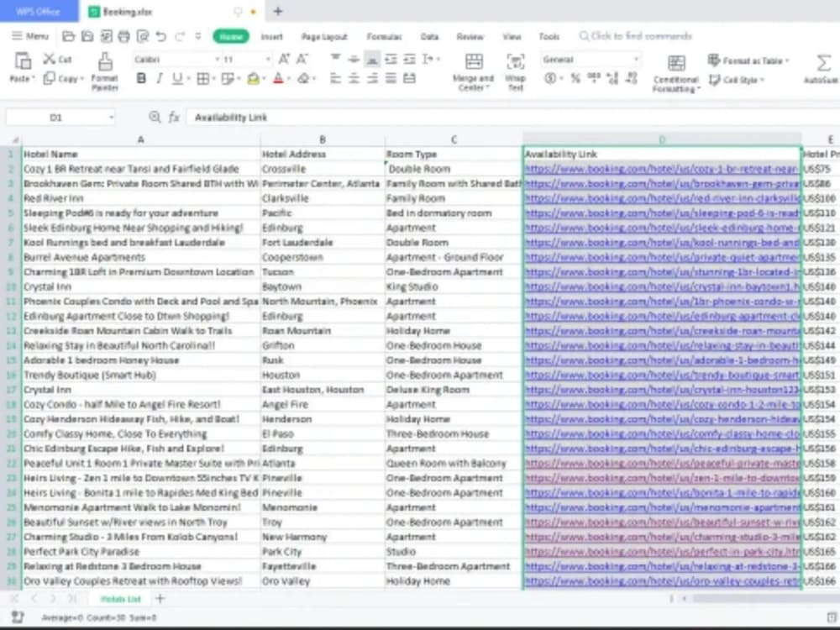Click the Percent style icon
The width and height of the screenshot is (840, 630).
(x=575, y=78)
